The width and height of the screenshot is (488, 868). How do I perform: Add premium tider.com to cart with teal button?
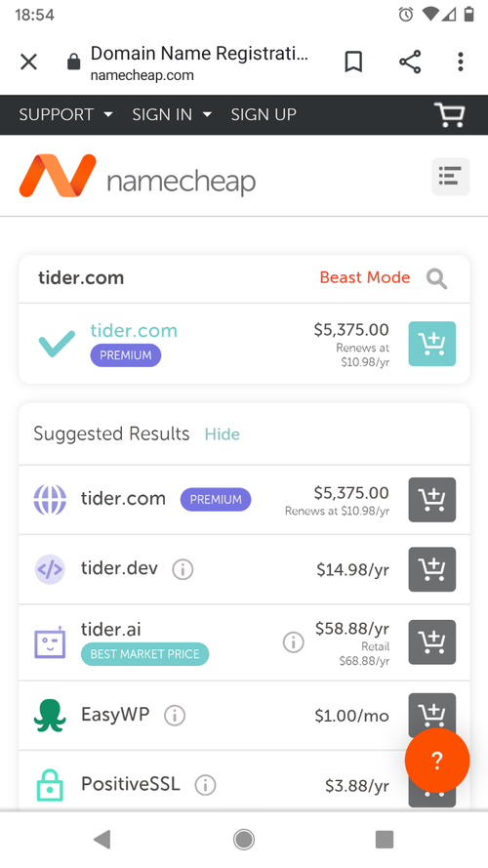432,344
